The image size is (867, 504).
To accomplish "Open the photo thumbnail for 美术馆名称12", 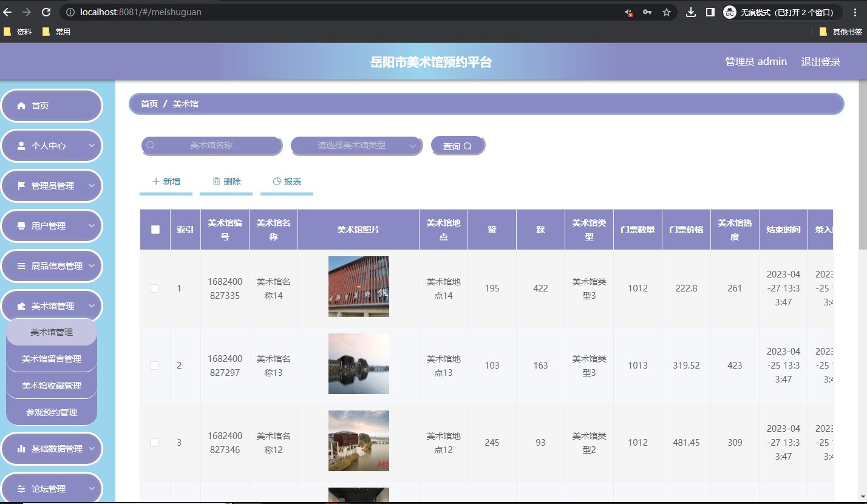I will coord(359,441).
